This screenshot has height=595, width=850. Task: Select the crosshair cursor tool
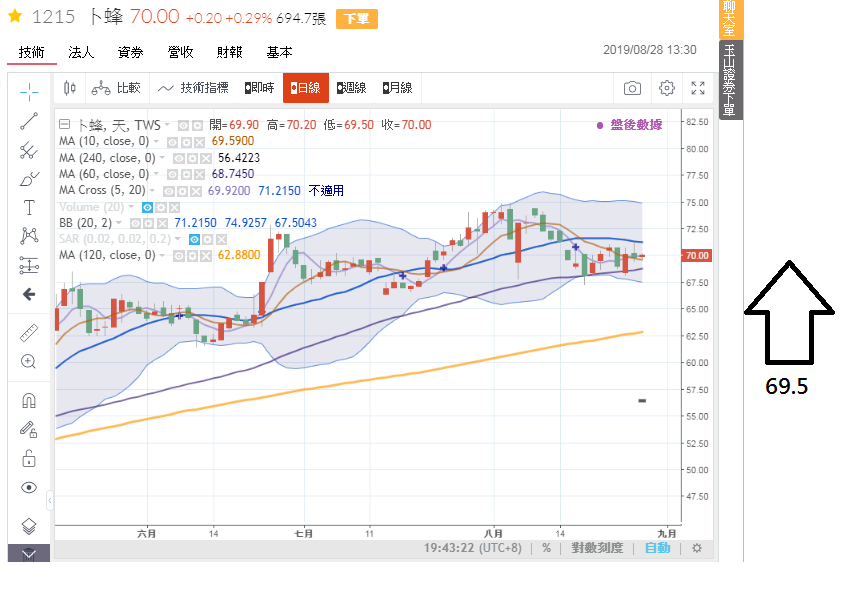click(29, 92)
